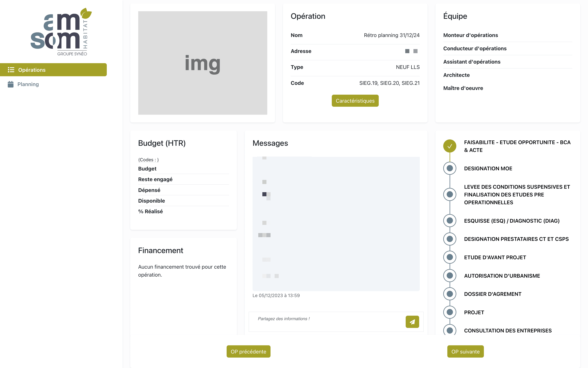Click completed FAISABILITE step checkmark icon
Viewport: 588px width, 368px height.
pyautogui.click(x=450, y=146)
